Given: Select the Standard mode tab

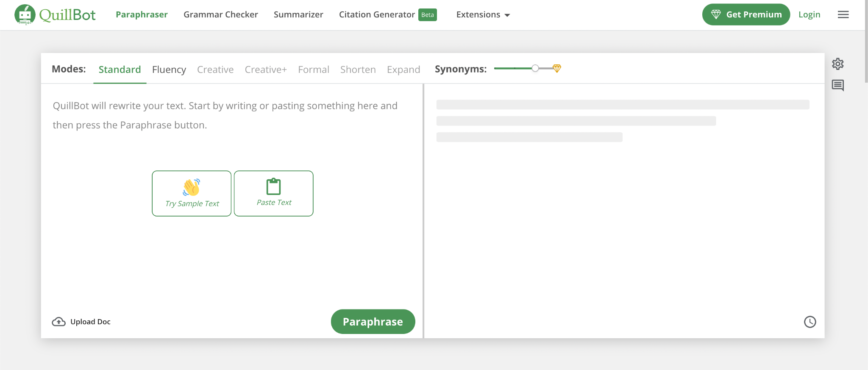Looking at the screenshot, I should click(x=120, y=70).
